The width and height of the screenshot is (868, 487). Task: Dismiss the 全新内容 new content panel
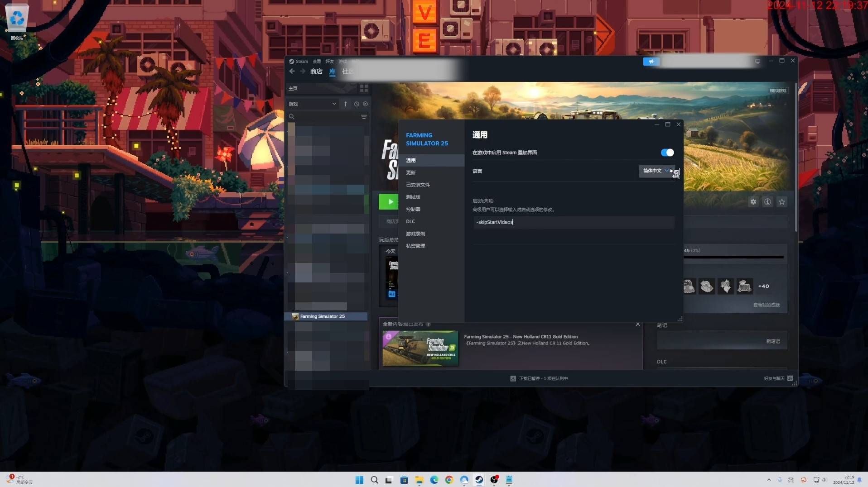pos(638,324)
